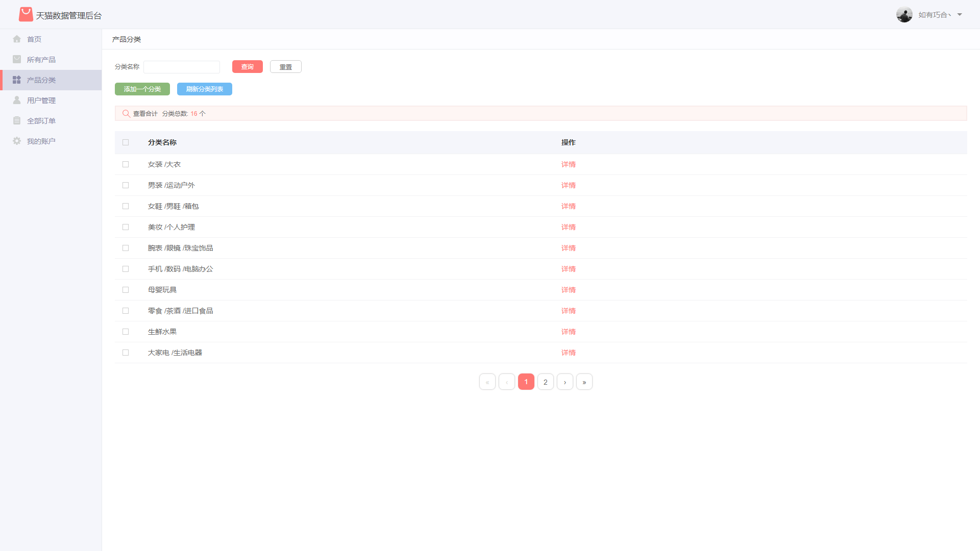Open the 首页 menu item
The width and height of the screenshot is (980, 551).
(x=51, y=39)
